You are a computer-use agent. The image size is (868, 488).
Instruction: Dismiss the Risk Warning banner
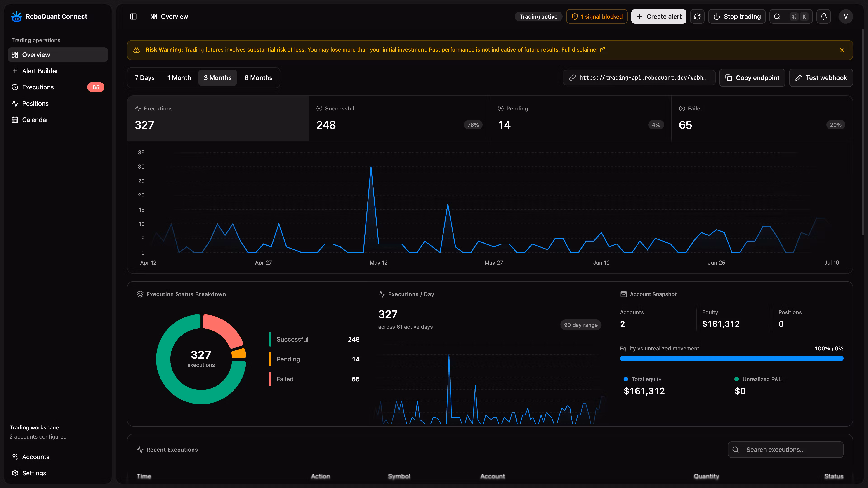842,50
